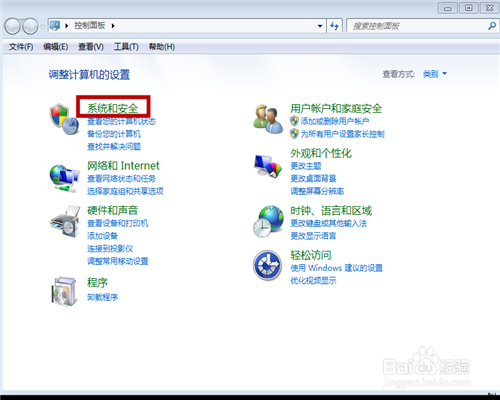Click 更改键盘或其他输入法 link
The width and height of the screenshot is (500, 400).
pyautogui.click(x=328, y=223)
